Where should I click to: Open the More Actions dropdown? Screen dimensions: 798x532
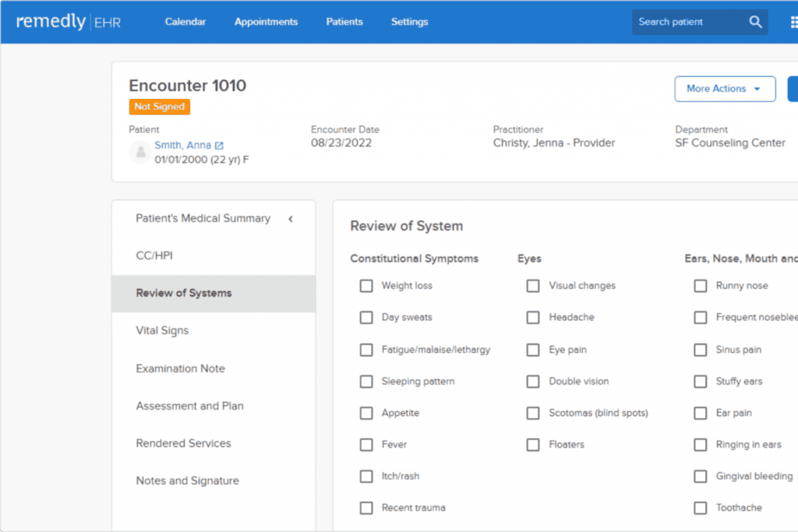coord(724,89)
